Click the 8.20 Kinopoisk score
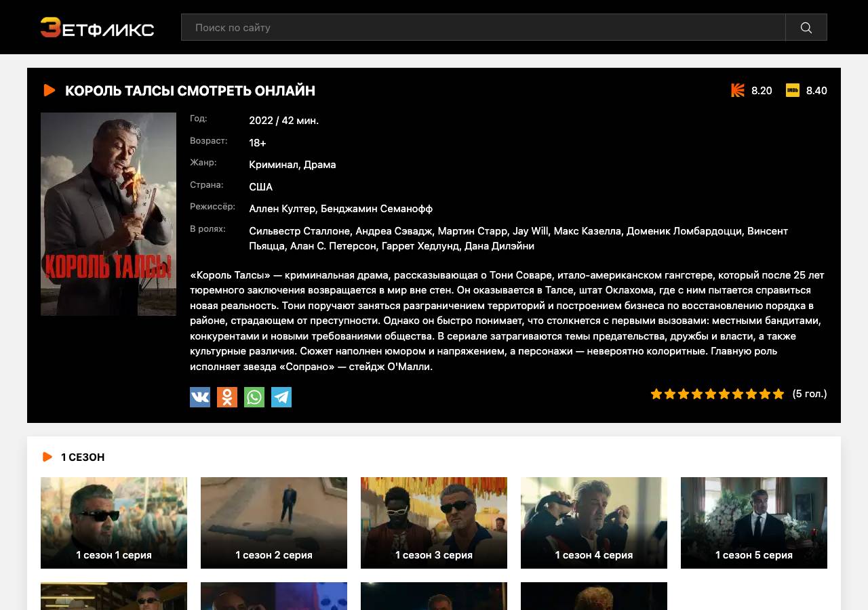868x610 pixels. (x=762, y=91)
